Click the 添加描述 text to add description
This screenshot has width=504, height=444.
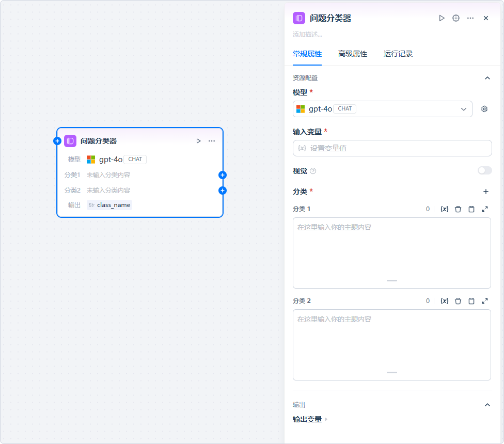click(x=308, y=35)
